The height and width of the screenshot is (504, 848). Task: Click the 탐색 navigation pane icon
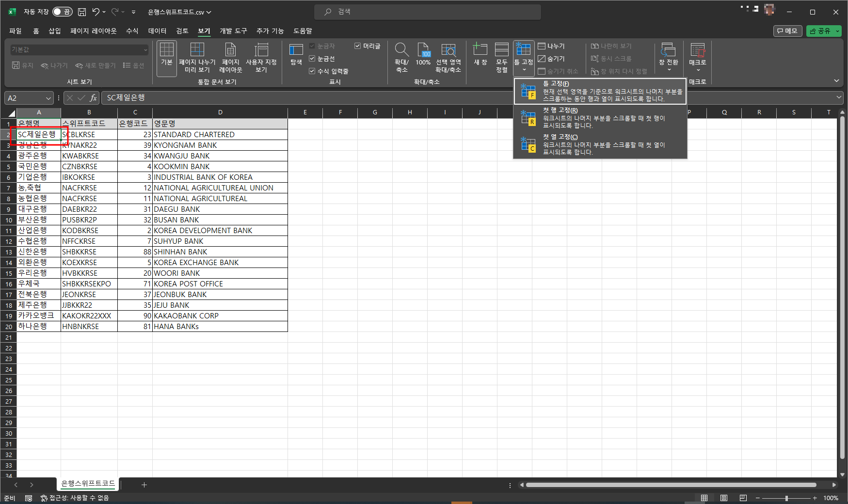pos(296,54)
